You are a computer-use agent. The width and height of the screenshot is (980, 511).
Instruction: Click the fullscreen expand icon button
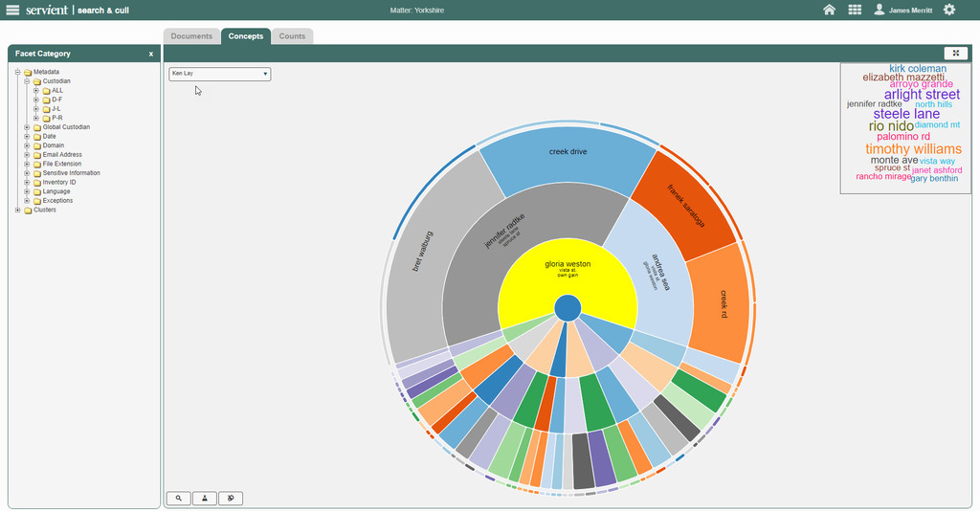click(x=955, y=54)
